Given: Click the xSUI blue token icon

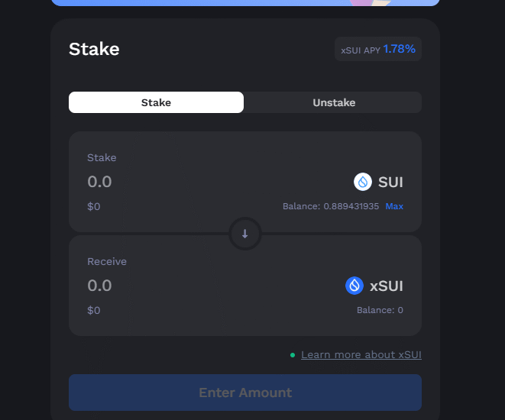Looking at the screenshot, I should [x=354, y=286].
